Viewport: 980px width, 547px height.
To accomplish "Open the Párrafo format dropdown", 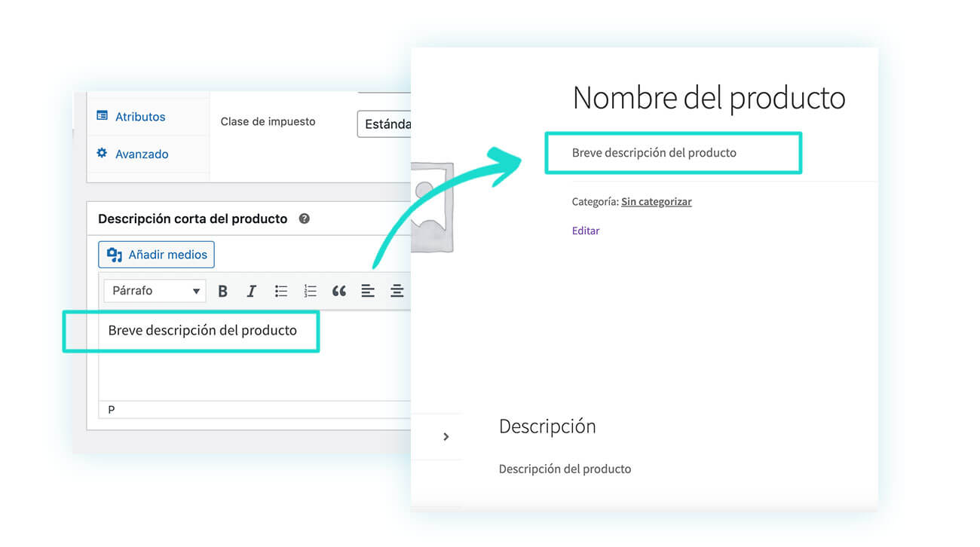I will click(155, 291).
